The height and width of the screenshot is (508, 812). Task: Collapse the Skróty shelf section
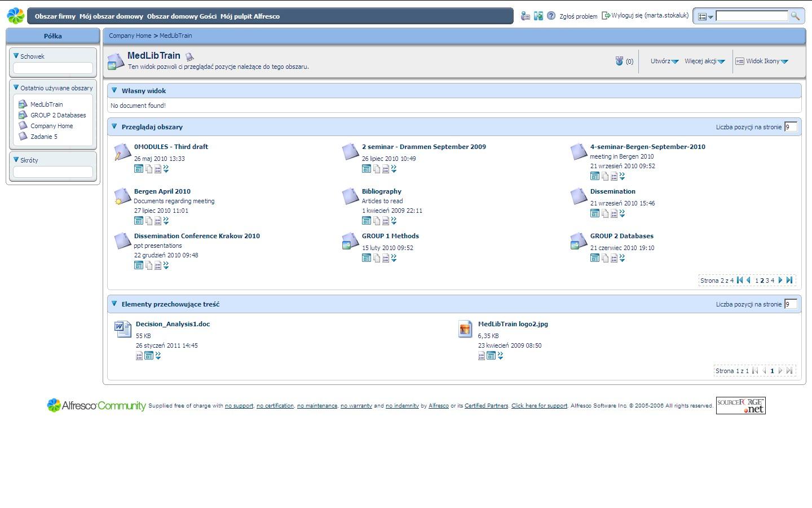[16, 160]
